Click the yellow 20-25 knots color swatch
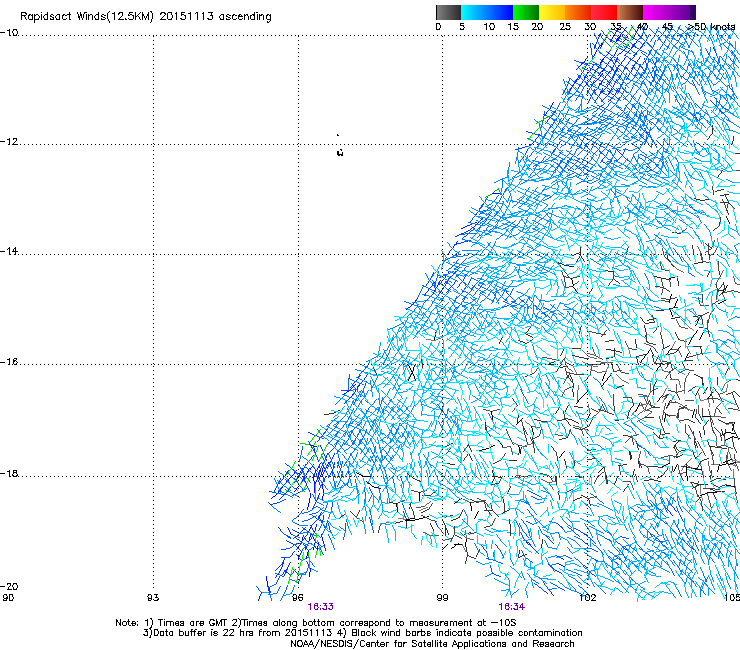Image resolution: width=740 pixels, height=650 pixels. pyautogui.click(x=552, y=12)
